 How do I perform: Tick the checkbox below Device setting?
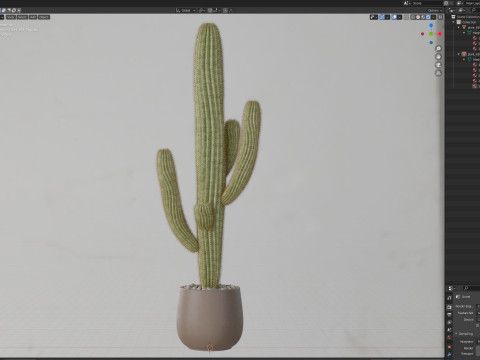tap(477, 325)
